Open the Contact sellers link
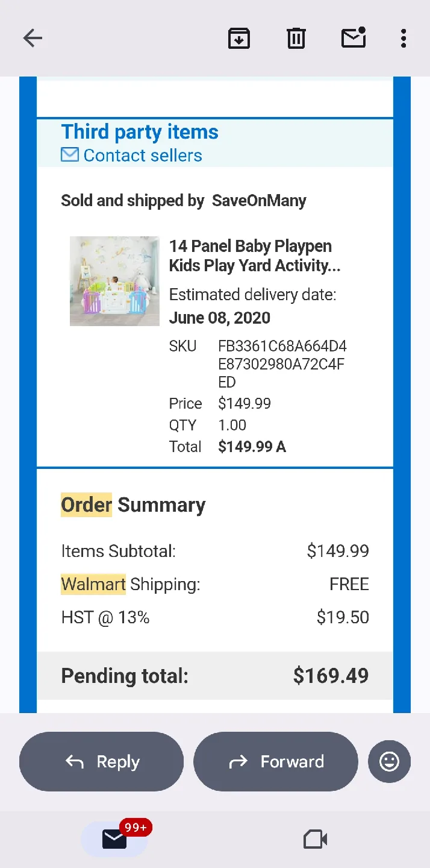 pyautogui.click(x=143, y=156)
